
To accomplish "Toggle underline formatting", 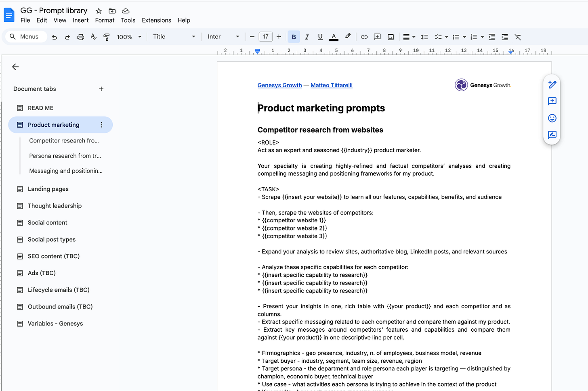I will [x=320, y=37].
